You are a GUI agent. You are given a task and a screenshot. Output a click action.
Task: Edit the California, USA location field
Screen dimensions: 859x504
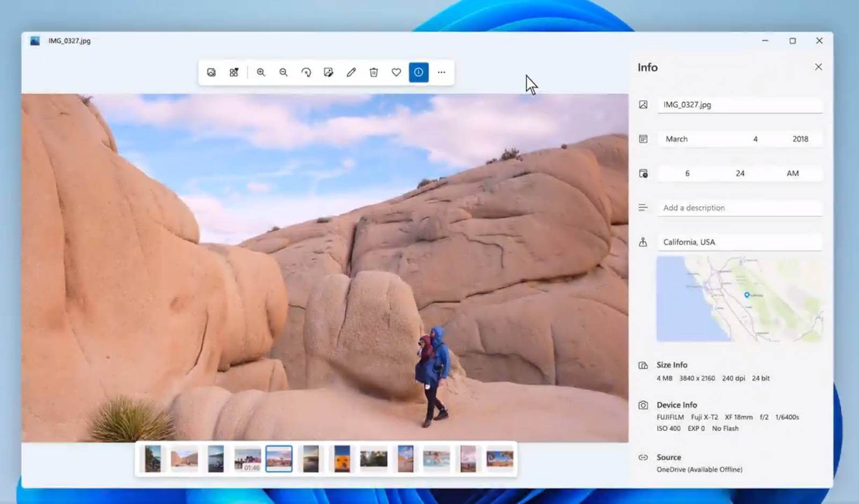pos(740,242)
